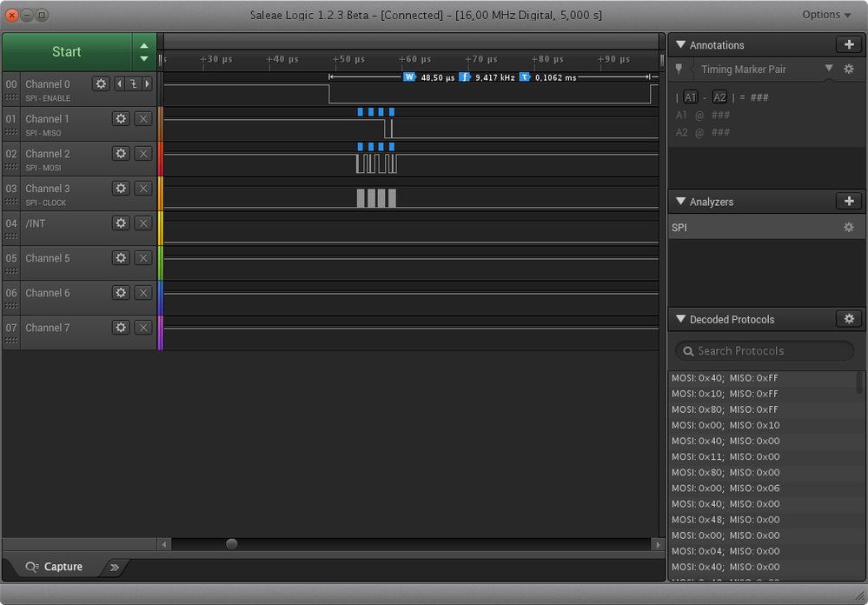This screenshot has width=868, height=605.
Task: Place timing marker A2
Action: tap(719, 97)
